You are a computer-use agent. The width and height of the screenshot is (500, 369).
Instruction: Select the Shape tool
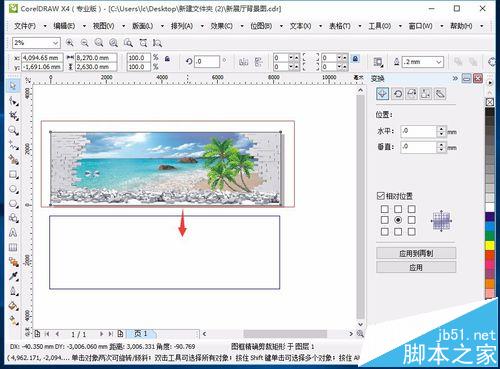tap(13, 101)
